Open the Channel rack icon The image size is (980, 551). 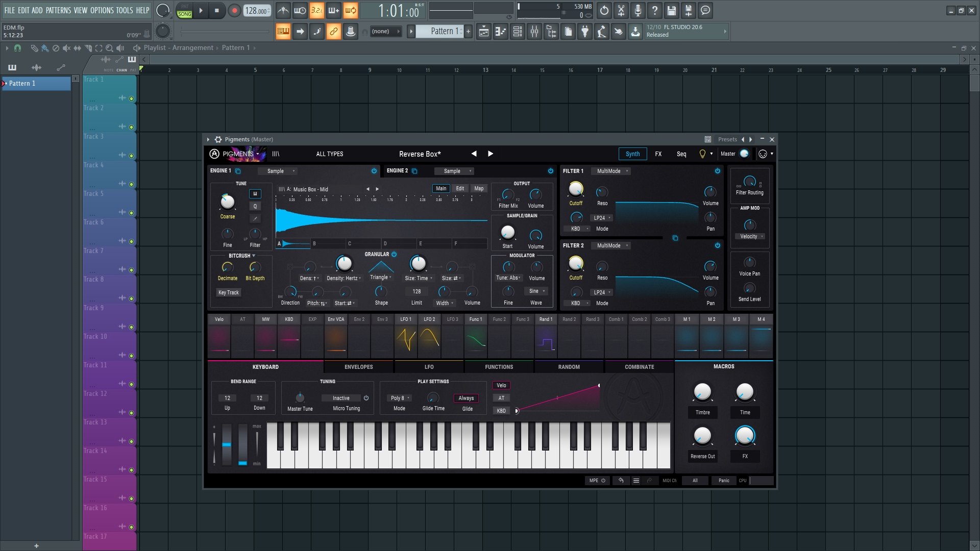[518, 32]
